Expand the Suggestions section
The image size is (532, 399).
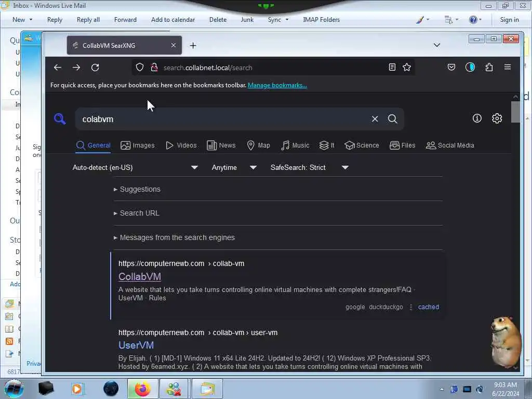pos(137,189)
